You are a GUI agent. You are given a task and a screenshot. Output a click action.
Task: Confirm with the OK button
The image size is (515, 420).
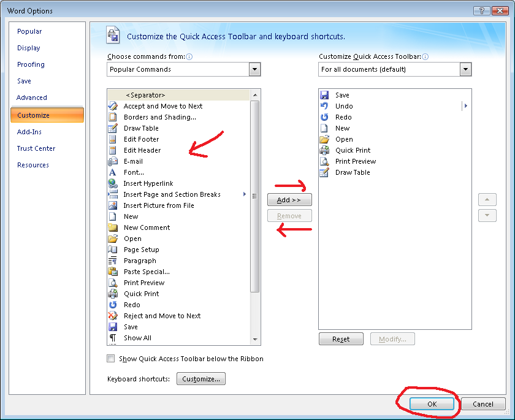pyautogui.click(x=432, y=404)
